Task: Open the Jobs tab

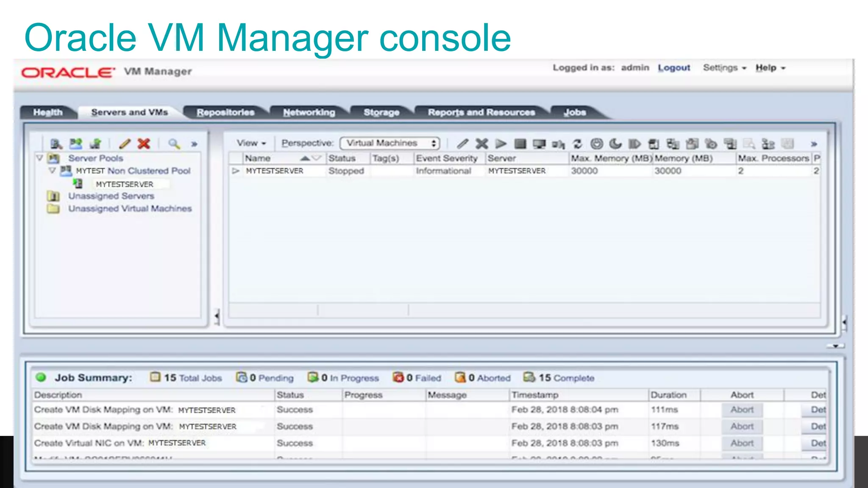Action: point(575,112)
